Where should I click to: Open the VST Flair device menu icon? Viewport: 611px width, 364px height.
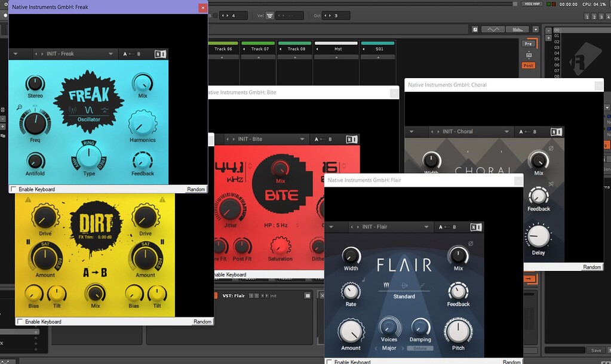(308, 295)
